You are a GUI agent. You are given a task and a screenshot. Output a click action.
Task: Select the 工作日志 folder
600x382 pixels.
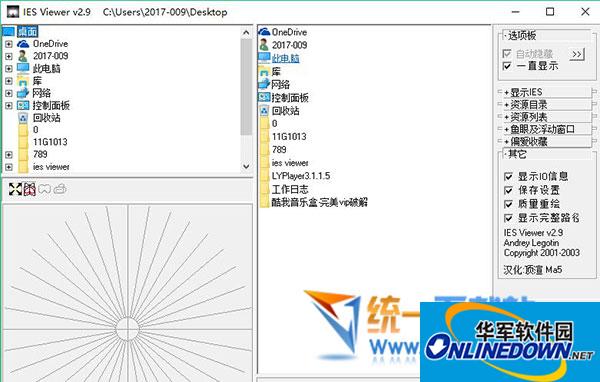pyautogui.click(x=290, y=189)
